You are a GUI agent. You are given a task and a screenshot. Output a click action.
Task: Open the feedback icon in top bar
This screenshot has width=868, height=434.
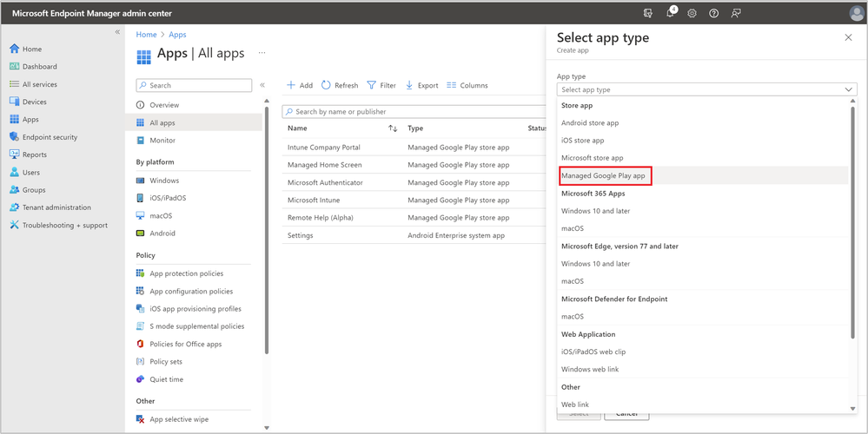[x=736, y=13]
